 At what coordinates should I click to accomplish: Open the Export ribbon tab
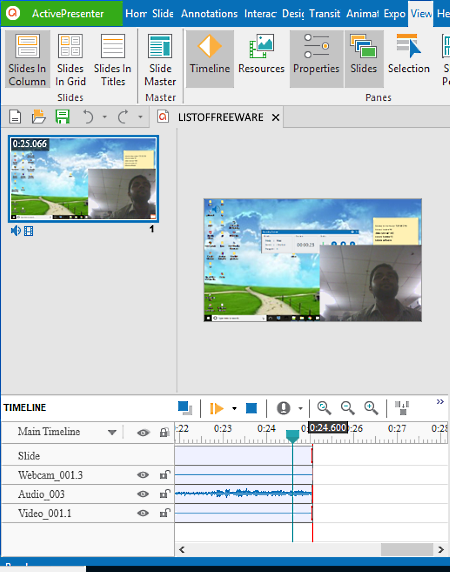pyautogui.click(x=394, y=13)
